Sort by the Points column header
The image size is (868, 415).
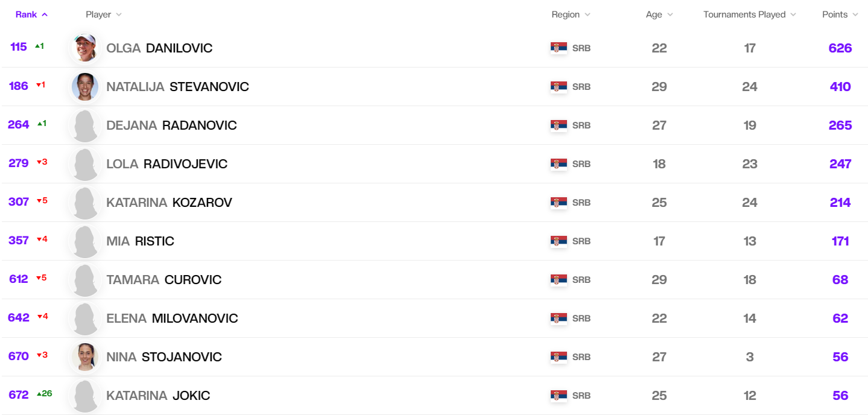coord(840,14)
